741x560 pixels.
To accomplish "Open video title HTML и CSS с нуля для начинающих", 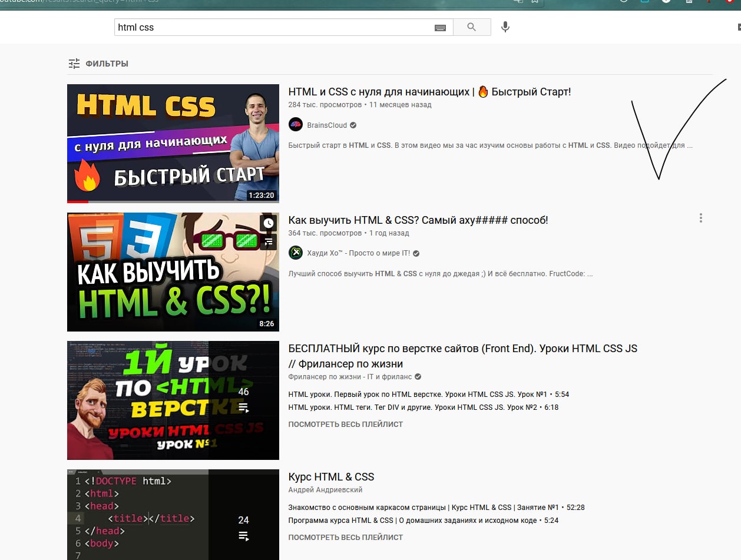I will [x=429, y=92].
